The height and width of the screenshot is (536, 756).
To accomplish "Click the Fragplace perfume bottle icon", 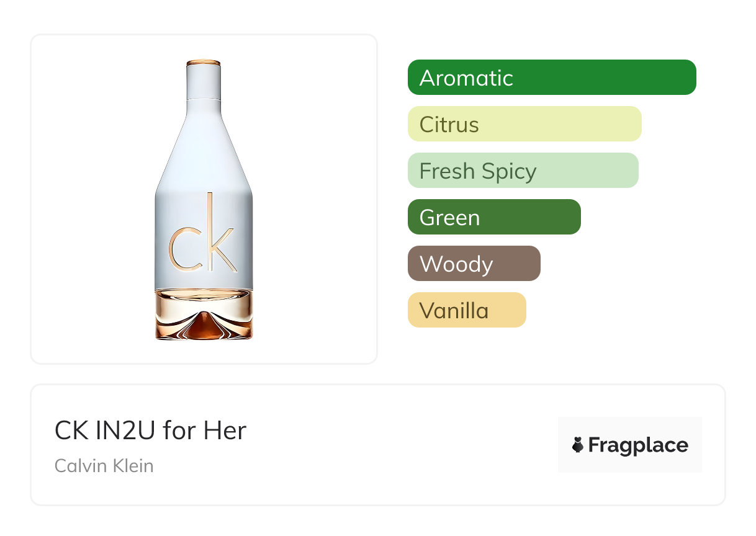I will 578,445.
